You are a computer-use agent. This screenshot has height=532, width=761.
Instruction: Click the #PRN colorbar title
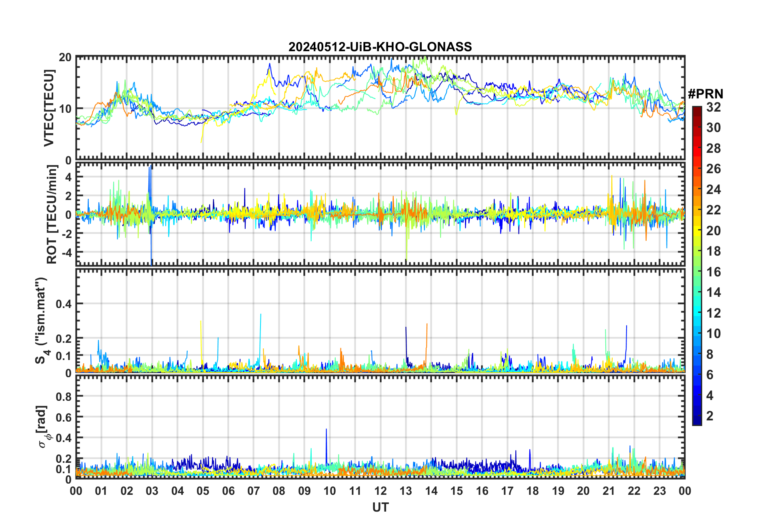coord(706,94)
